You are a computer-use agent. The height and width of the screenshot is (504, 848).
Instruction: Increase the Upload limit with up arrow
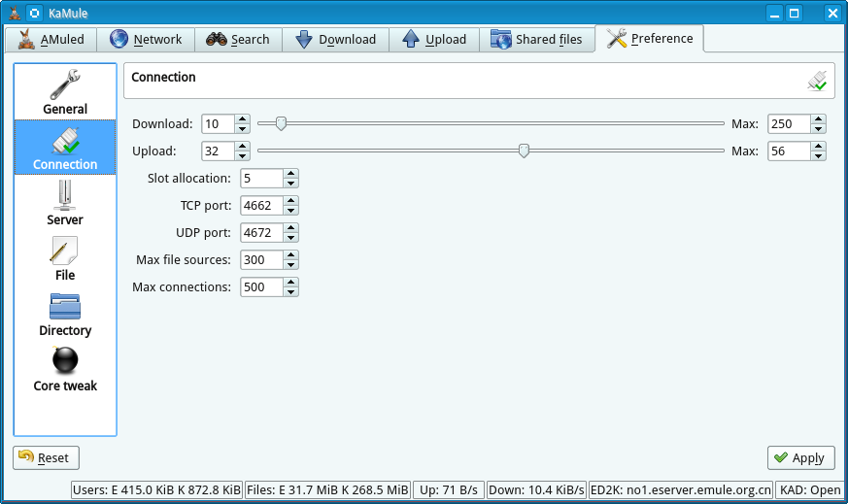click(x=242, y=146)
